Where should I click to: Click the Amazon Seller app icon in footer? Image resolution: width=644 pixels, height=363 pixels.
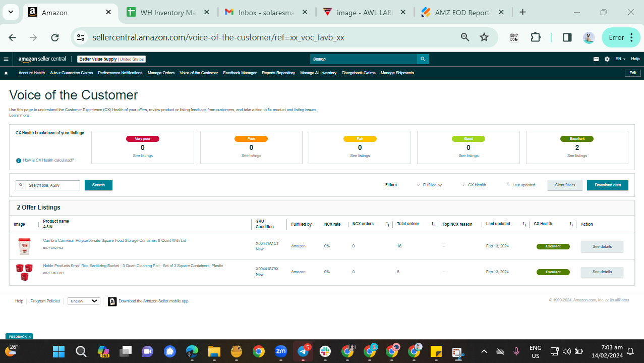[112, 301]
